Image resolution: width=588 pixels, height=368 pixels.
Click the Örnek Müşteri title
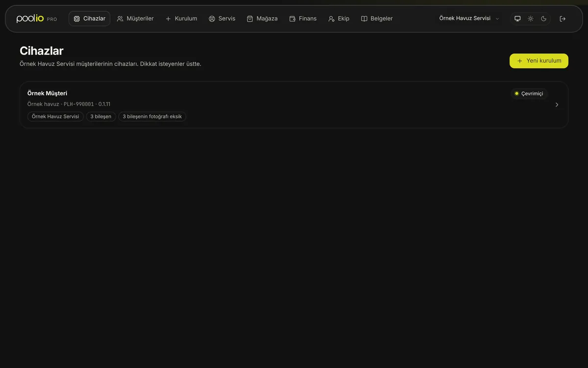point(47,93)
